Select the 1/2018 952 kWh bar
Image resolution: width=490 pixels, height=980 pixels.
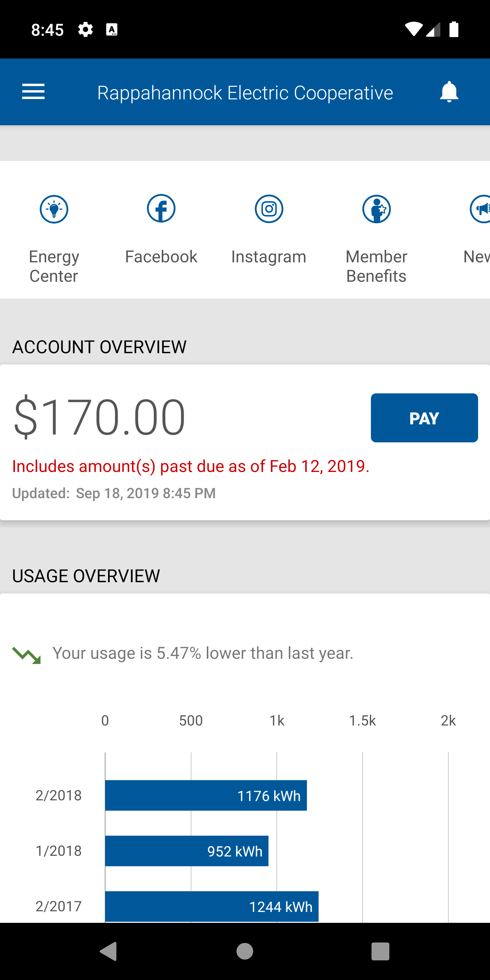[187, 851]
